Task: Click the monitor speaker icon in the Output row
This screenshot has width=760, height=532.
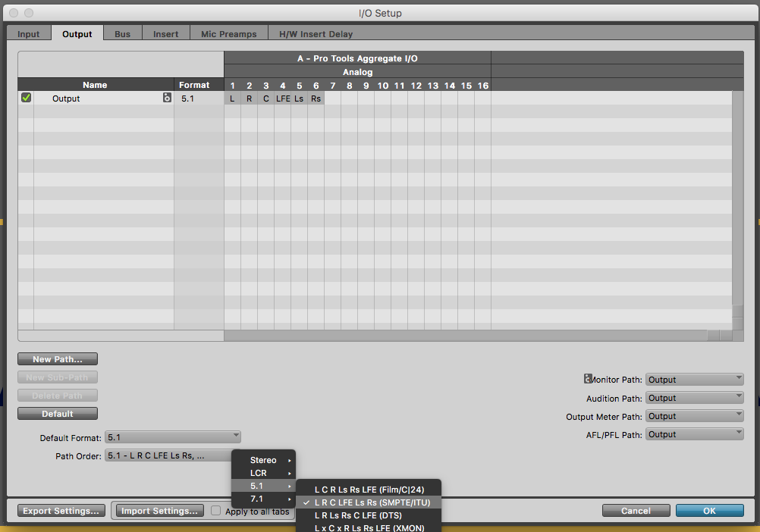Action: point(167,99)
